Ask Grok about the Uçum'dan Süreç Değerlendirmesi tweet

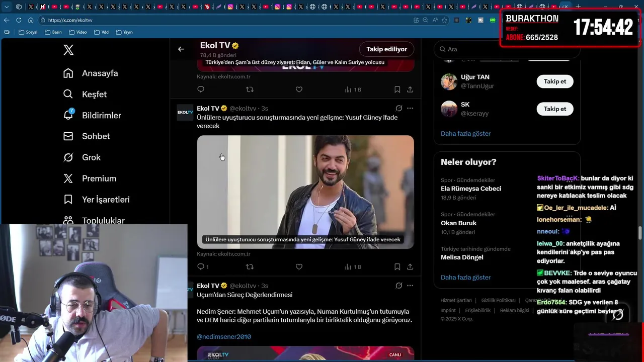coord(399,286)
